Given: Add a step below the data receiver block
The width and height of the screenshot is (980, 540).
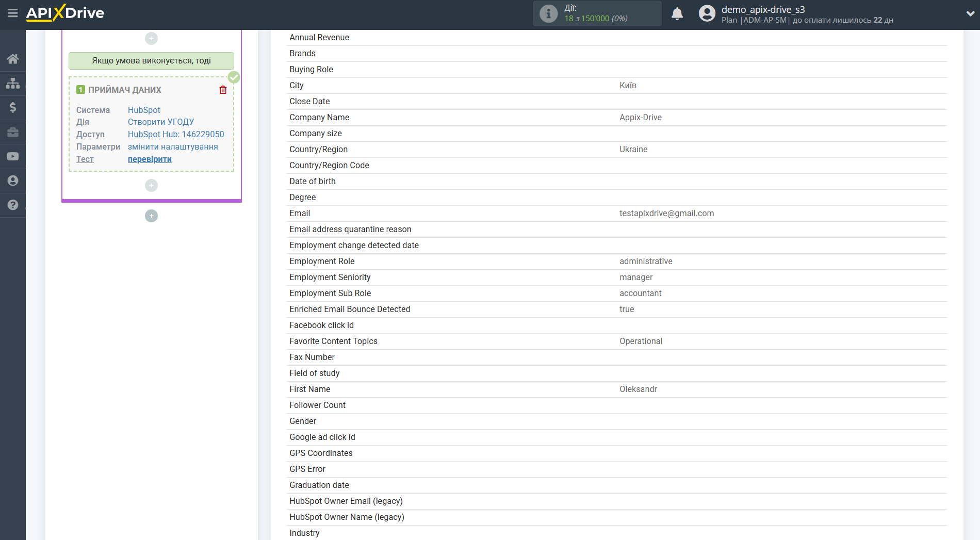Looking at the screenshot, I should [151, 185].
